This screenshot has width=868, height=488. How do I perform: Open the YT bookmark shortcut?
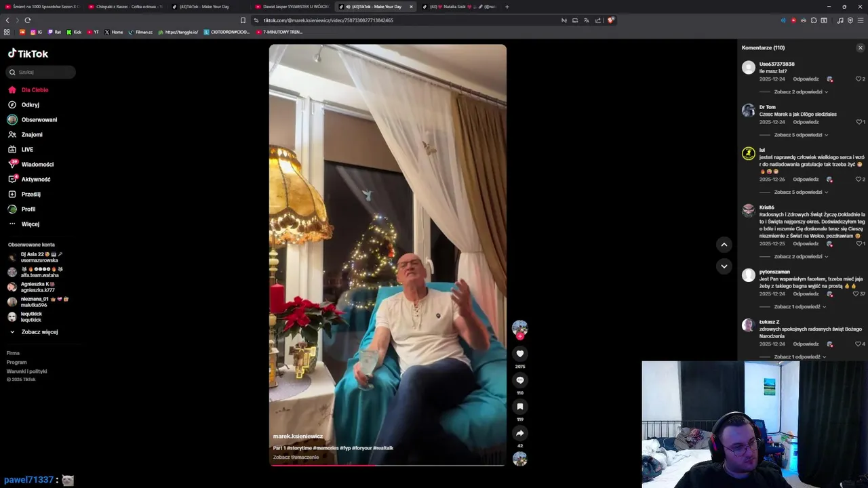[93, 32]
